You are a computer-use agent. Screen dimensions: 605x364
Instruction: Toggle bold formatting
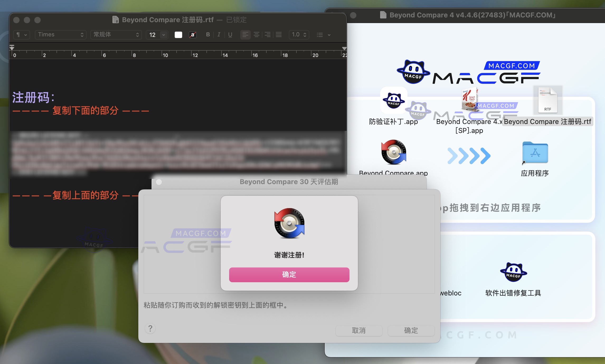tap(208, 35)
